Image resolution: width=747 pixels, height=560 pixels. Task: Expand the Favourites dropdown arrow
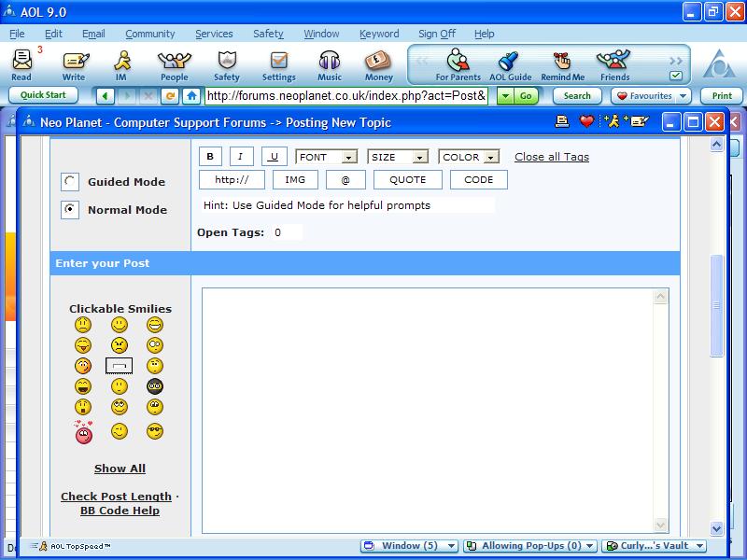click(683, 96)
